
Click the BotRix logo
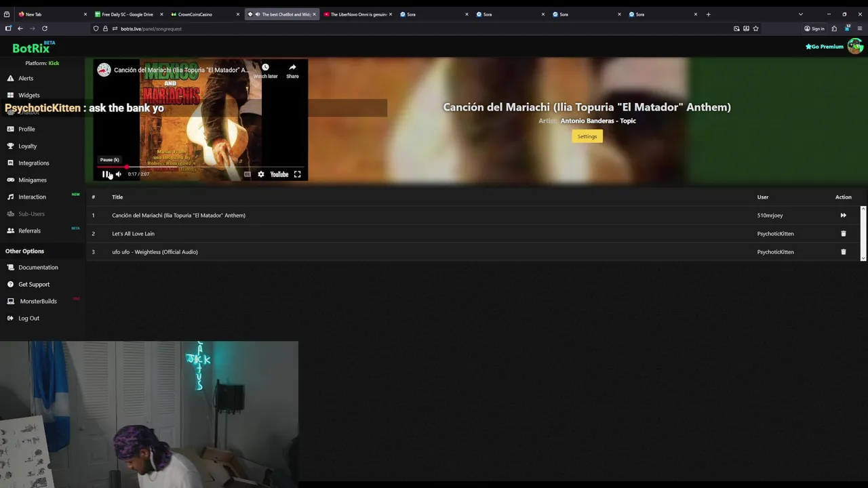(33, 47)
